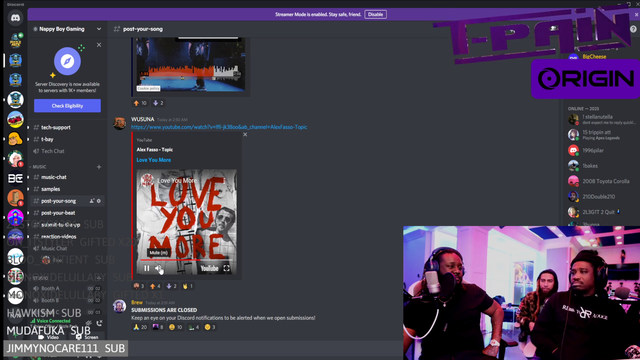Screen dimensions: 640x360
Task: Disconnect from voice using phone icon
Action: coord(99,323)
